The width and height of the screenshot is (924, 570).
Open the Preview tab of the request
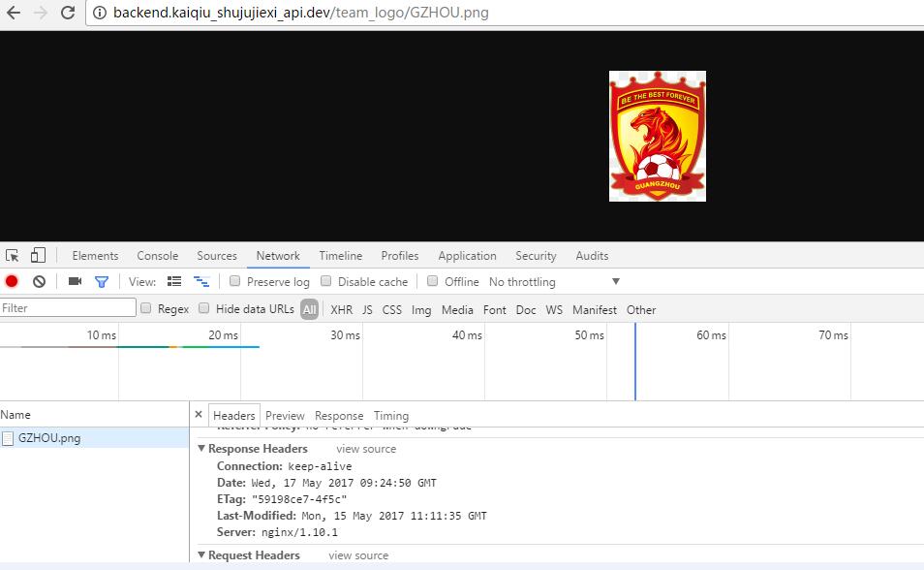pos(285,416)
